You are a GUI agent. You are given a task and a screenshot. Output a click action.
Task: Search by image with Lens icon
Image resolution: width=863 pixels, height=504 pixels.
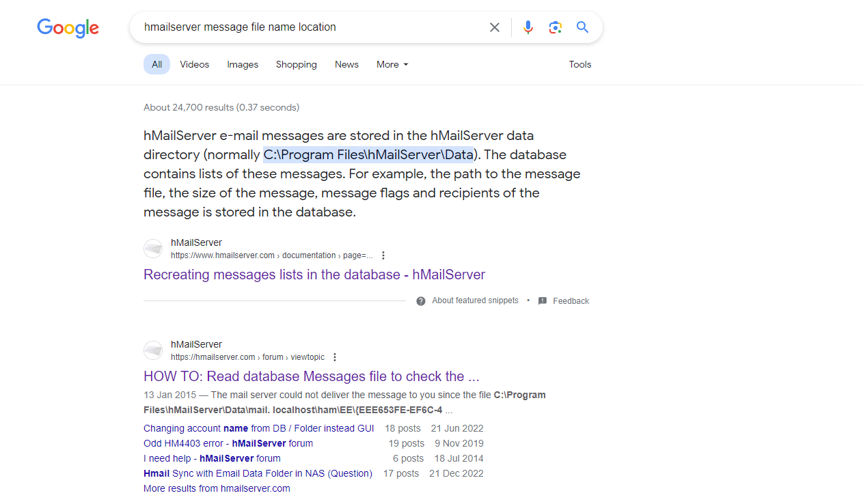point(555,27)
